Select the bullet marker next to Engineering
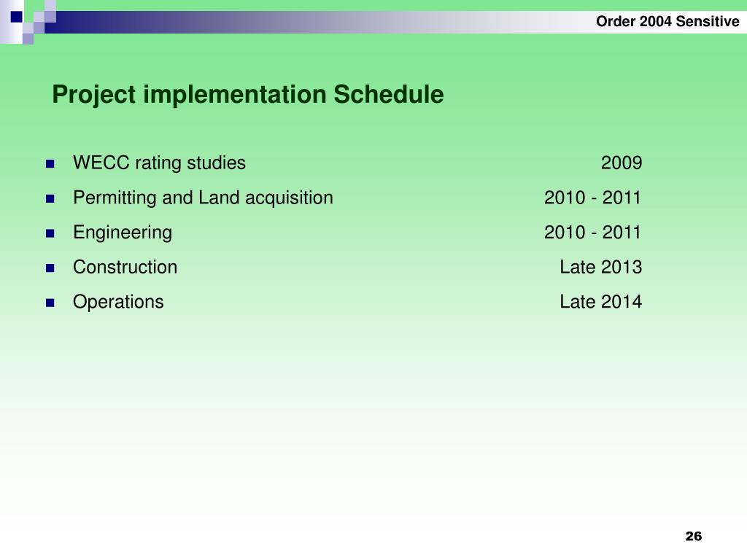The width and height of the screenshot is (747, 560). tap(50, 233)
